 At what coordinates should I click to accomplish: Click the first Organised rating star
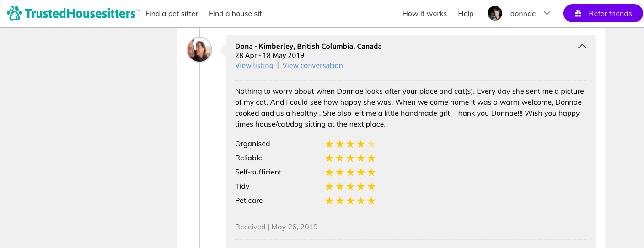point(329,144)
